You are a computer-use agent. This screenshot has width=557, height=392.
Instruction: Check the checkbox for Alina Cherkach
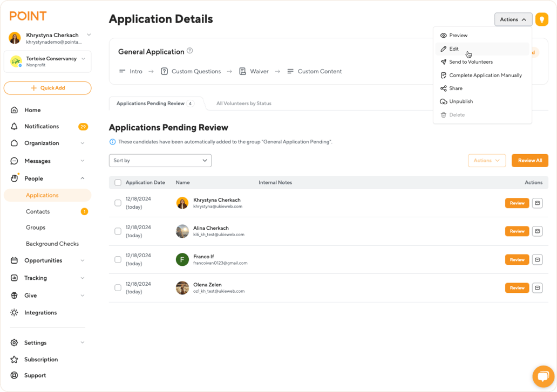(x=118, y=231)
